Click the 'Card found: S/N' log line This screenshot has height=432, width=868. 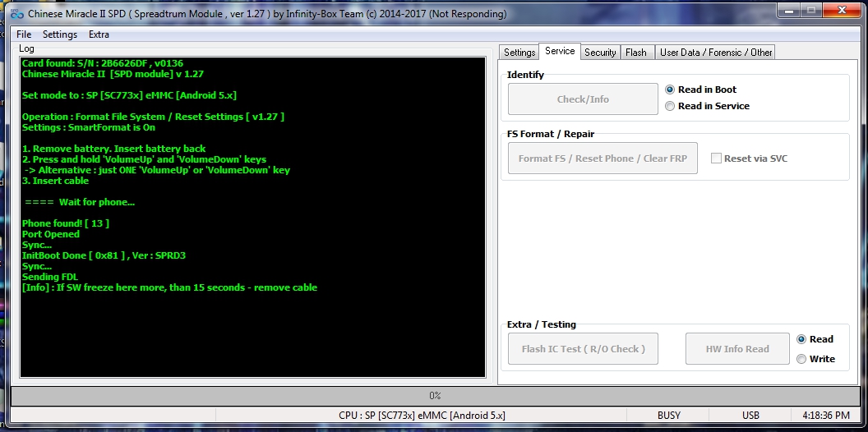(x=103, y=63)
